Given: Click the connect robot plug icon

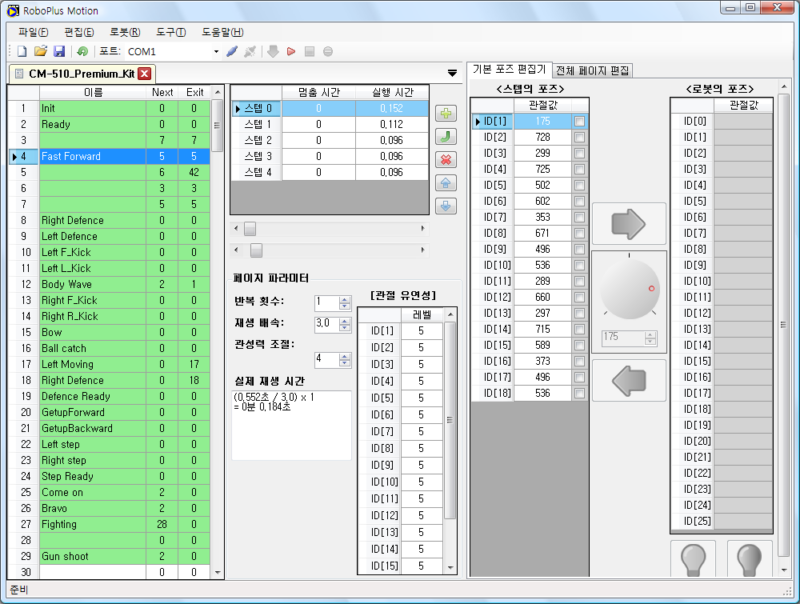Looking at the screenshot, I should pos(232,52).
